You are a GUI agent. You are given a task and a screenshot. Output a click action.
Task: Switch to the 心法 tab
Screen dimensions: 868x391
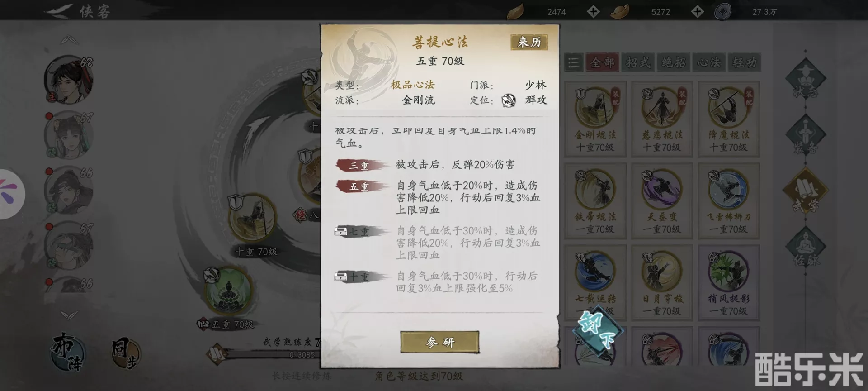point(709,62)
